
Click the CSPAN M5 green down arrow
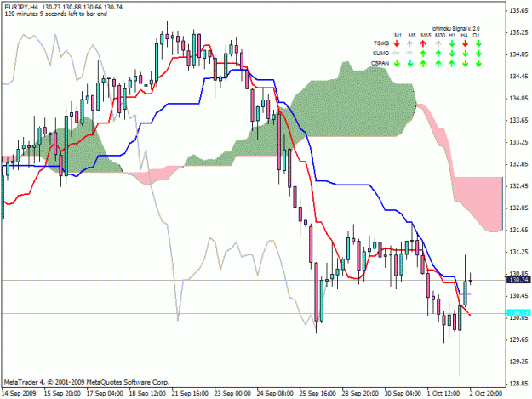point(410,64)
